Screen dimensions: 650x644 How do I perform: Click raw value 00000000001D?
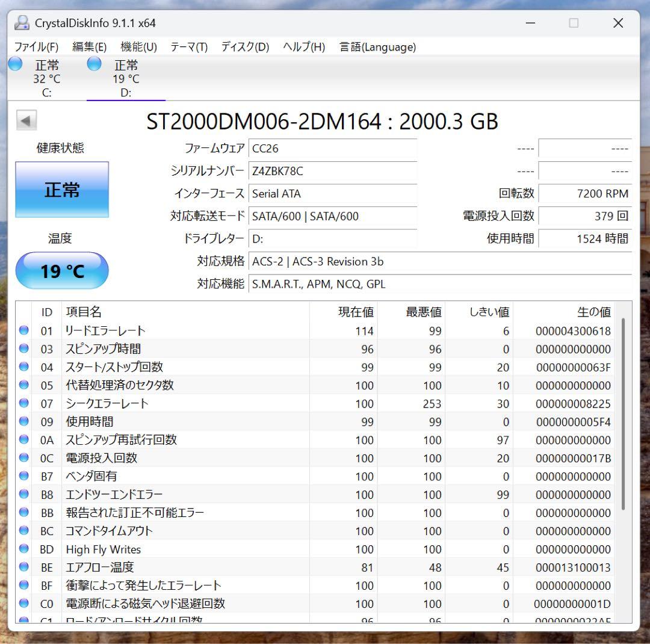(572, 604)
